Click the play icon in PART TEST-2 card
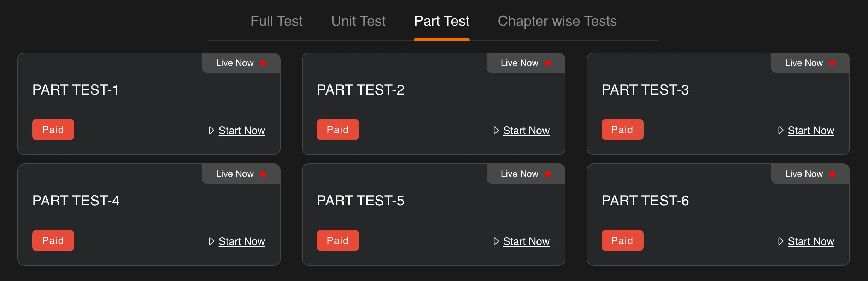This screenshot has width=868, height=281. [x=496, y=131]
